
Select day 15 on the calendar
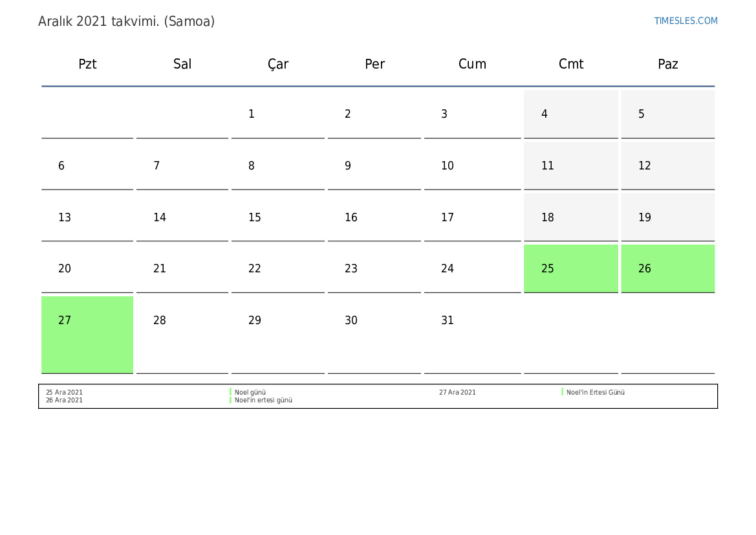click(x=255, y=217)
